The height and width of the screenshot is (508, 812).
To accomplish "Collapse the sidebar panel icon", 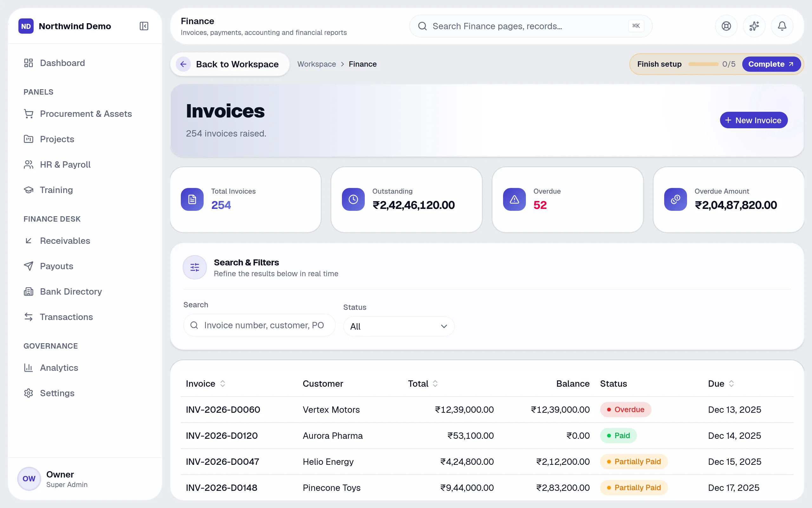I will (144, 26).
